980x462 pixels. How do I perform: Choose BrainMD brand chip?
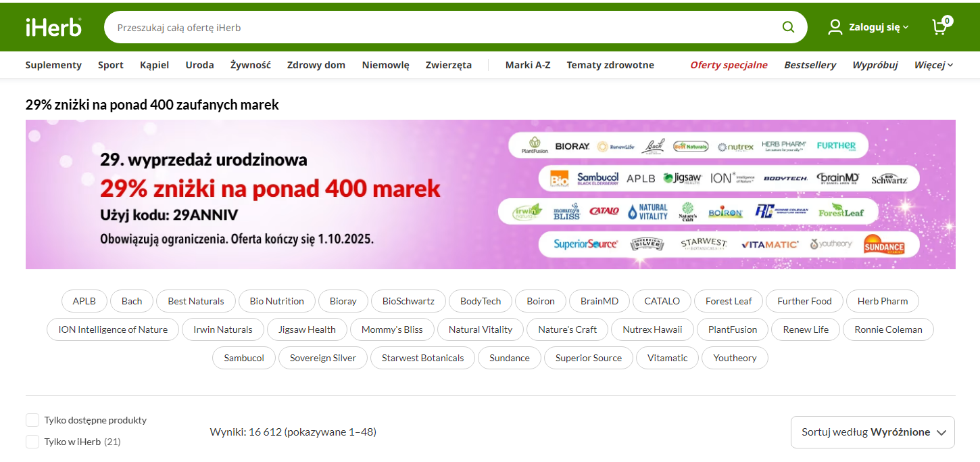(599, 301)
